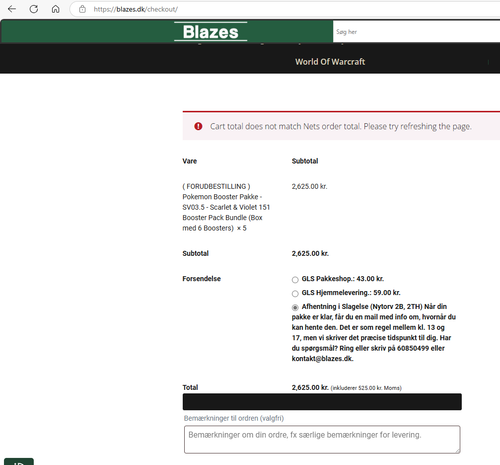Go back with the browser back arrow
This screenshot has height=465, width=500.
tap(12, 9)
